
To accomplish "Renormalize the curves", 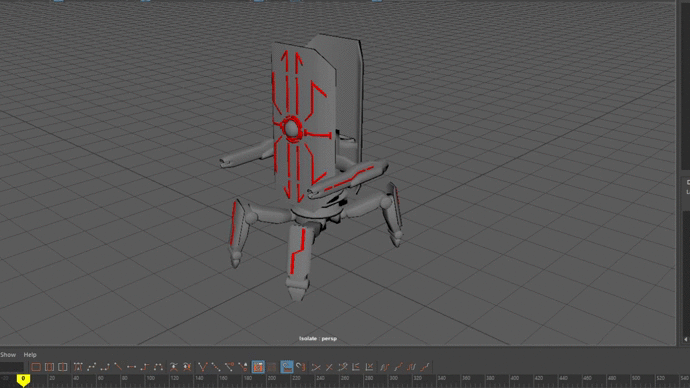I will click(x=343, y=367).
